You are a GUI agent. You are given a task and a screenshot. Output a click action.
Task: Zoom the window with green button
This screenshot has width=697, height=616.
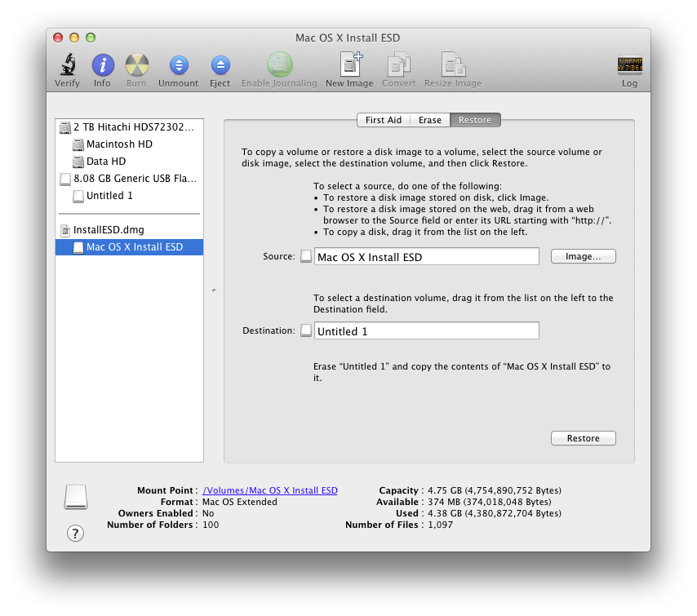(91, 38)
